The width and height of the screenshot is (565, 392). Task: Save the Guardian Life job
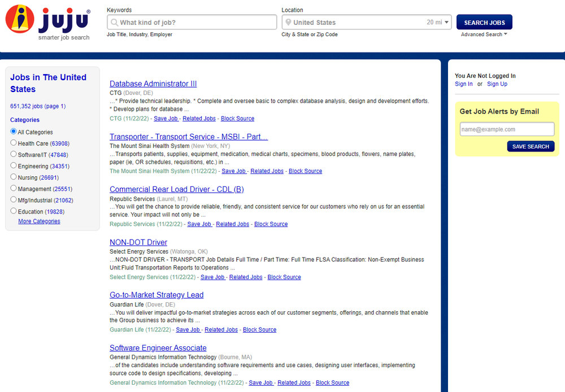[188, 330]
